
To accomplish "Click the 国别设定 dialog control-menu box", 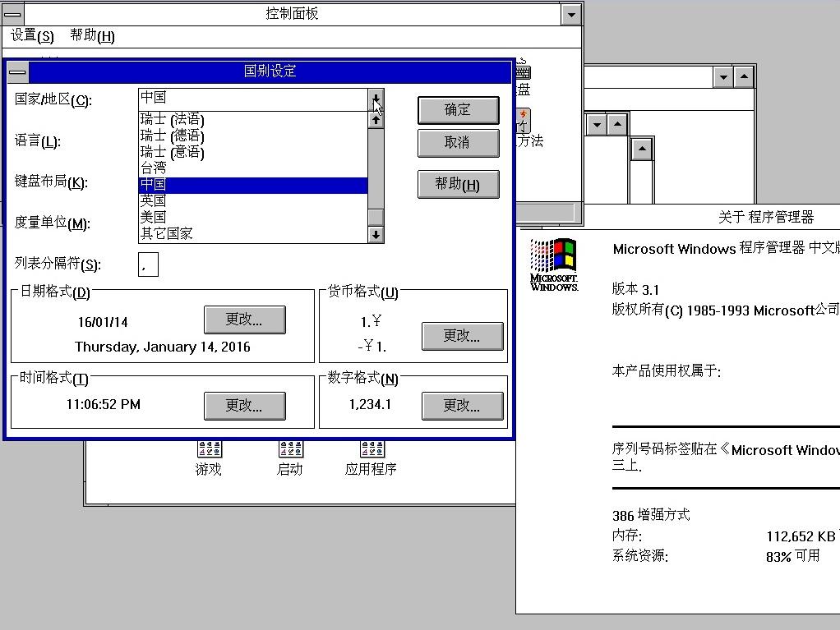I will pyautogui.click(x=16, y=71).
